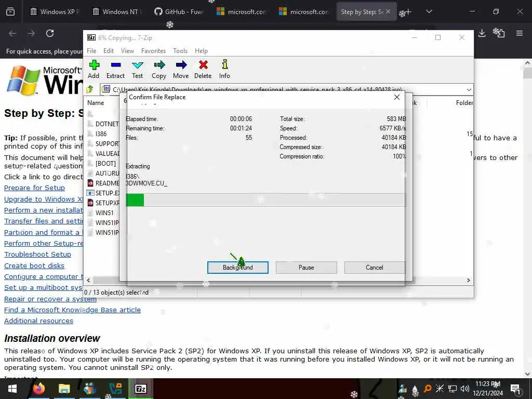
Task: Open the Prepare for Setup link
Action: [x=34, y=188]
